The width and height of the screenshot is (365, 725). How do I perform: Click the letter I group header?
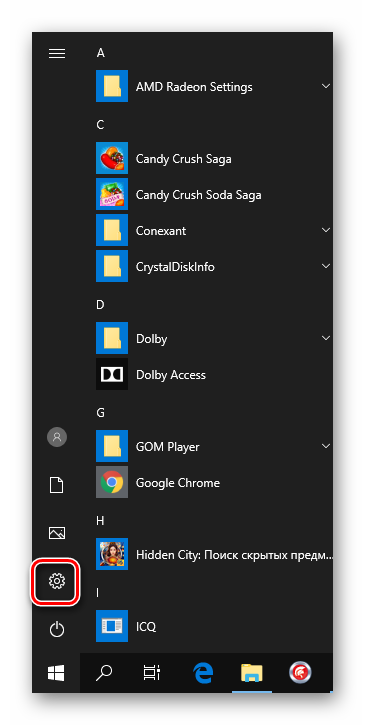(x=98, y=593)
